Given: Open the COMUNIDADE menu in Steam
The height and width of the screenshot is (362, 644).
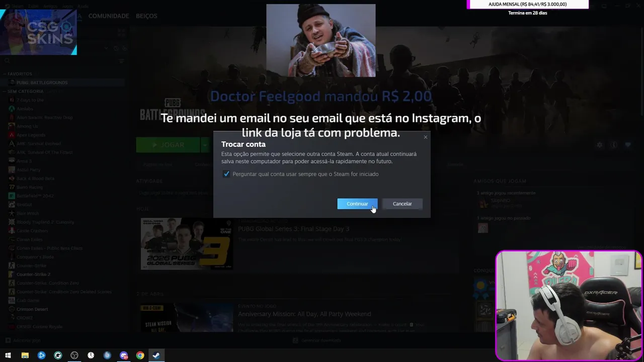Looking at the screenshot, I should 109,16.
